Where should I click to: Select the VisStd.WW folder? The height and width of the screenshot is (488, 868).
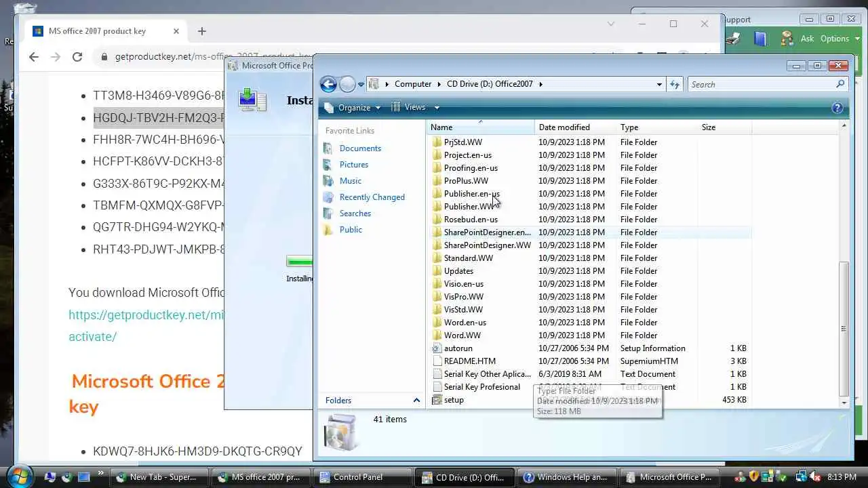point(463,310)
